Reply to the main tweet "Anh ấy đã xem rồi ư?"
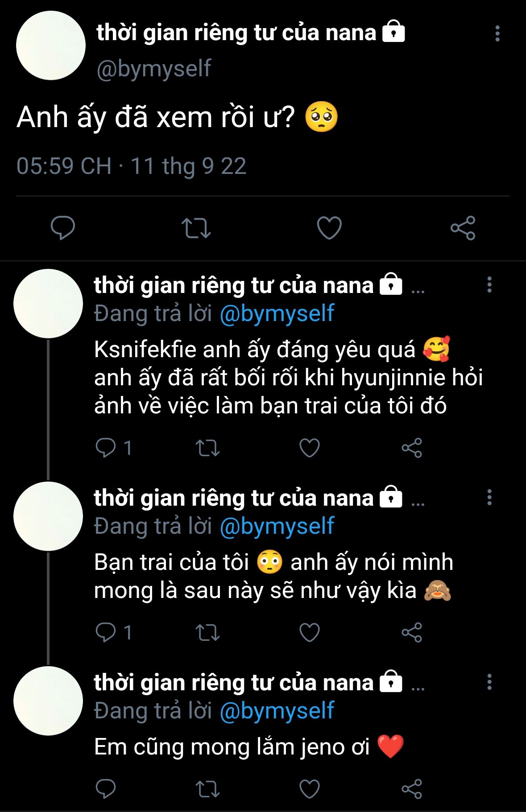Screen dimensions: 526x812 63,227
